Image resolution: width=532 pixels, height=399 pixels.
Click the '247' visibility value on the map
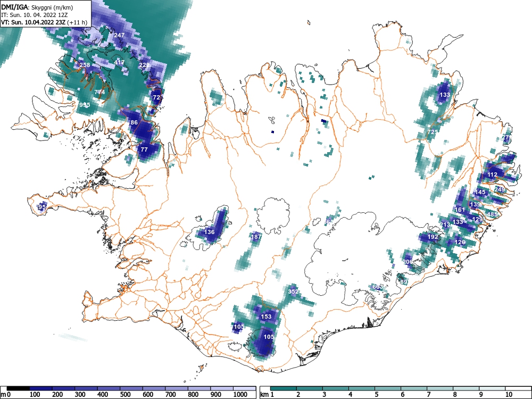point(119,35)
